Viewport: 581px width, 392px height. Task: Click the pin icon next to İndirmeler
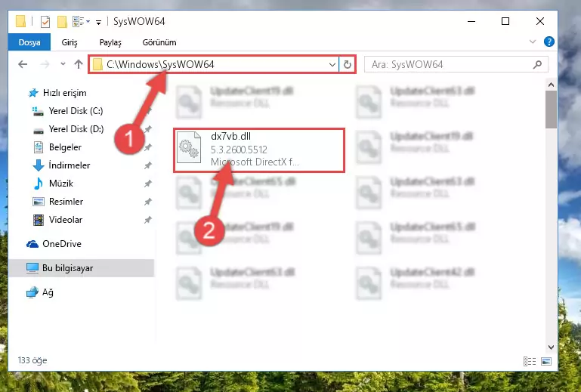pos(148,165)
